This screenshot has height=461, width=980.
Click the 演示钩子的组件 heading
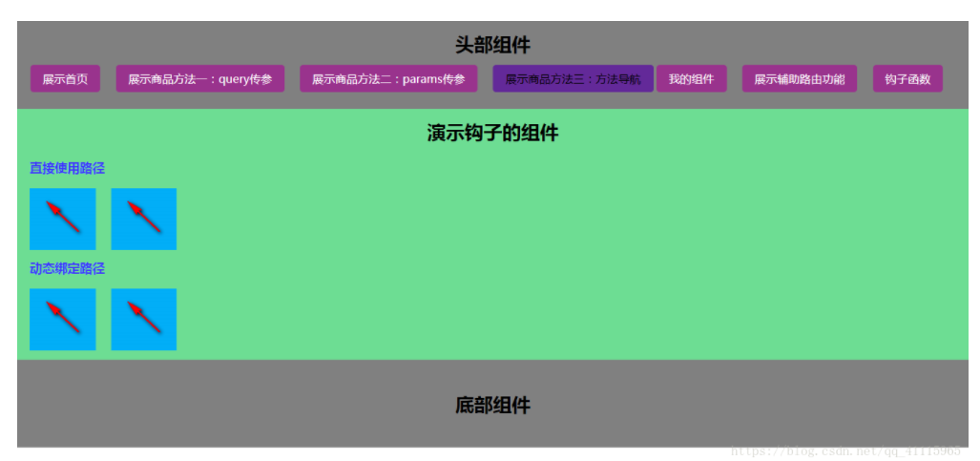tap(492, 133)
